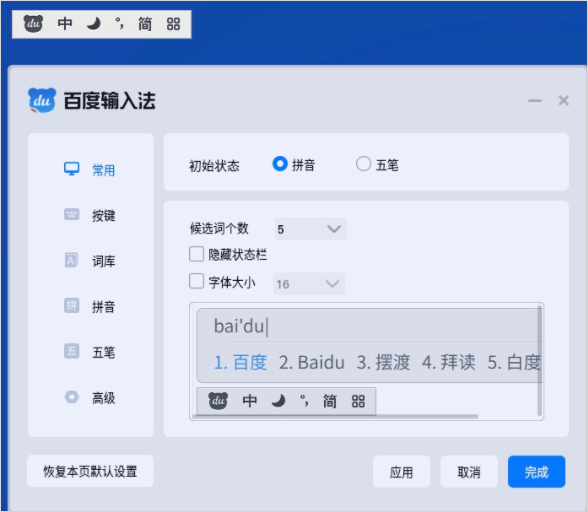Click punctuation icon in preview status bar
The height and width of the screenshot is (512, 588).
[x=304, y=401]
